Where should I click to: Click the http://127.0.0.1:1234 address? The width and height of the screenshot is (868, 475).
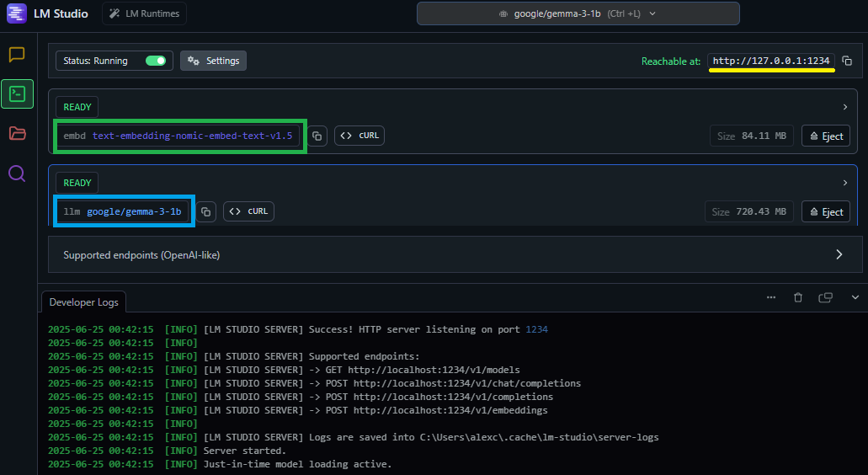[771, 61]
